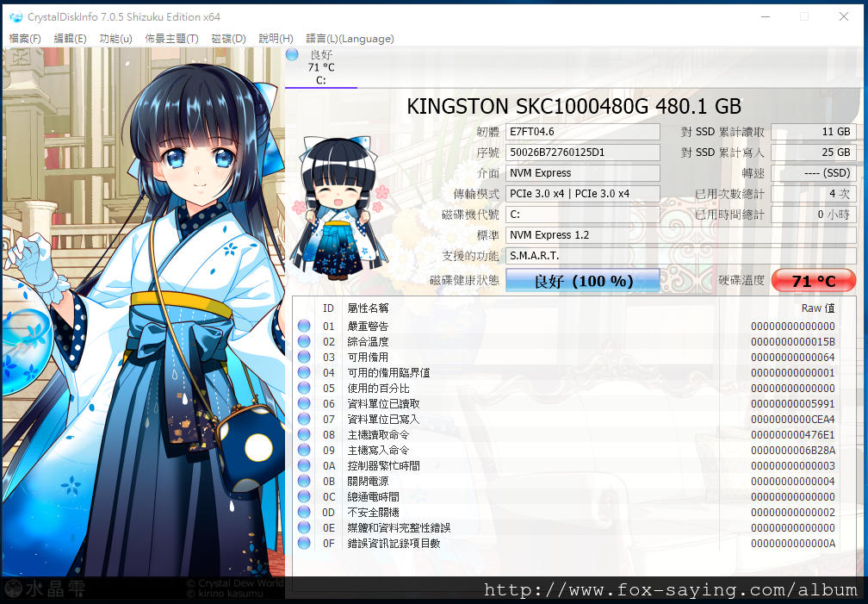Click the status orb for attribute 06 資料單位已讀取

304,403
